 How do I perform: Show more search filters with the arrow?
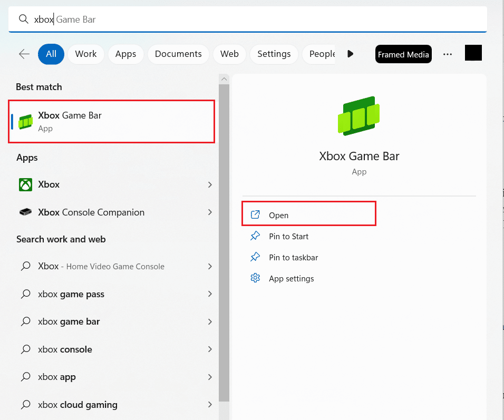351,53
